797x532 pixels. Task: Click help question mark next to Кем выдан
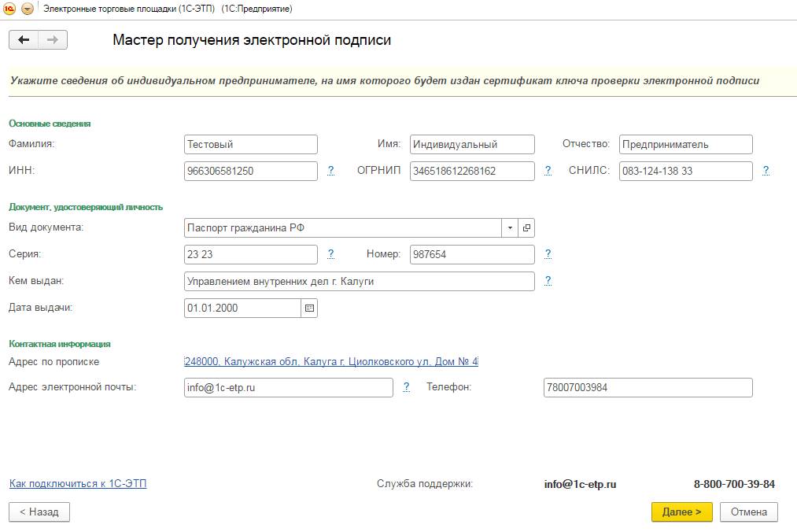point(548,281)
